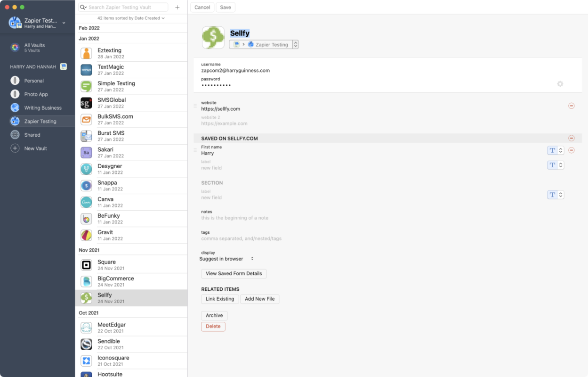Click the Gravit icon in list

[86, 235]
